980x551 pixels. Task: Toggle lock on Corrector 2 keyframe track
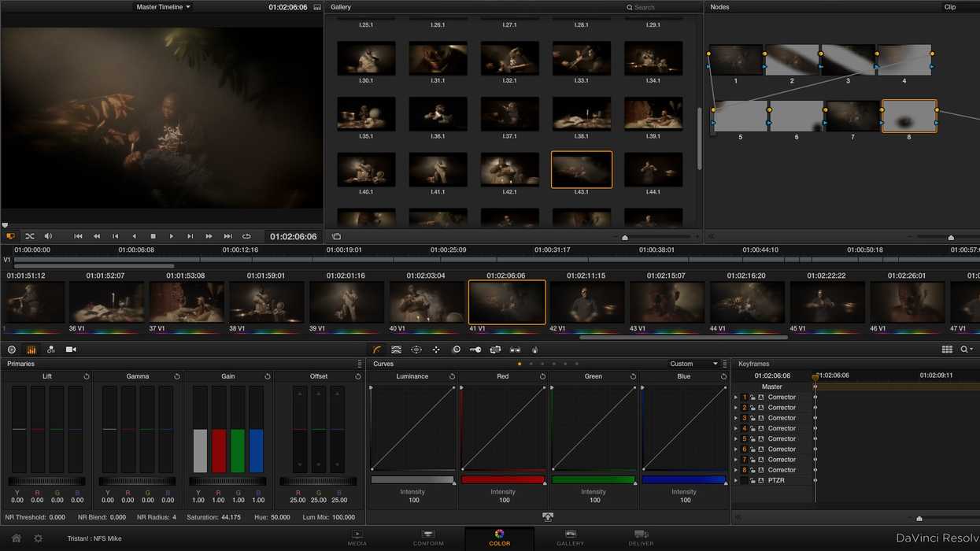tap(753, 408)
